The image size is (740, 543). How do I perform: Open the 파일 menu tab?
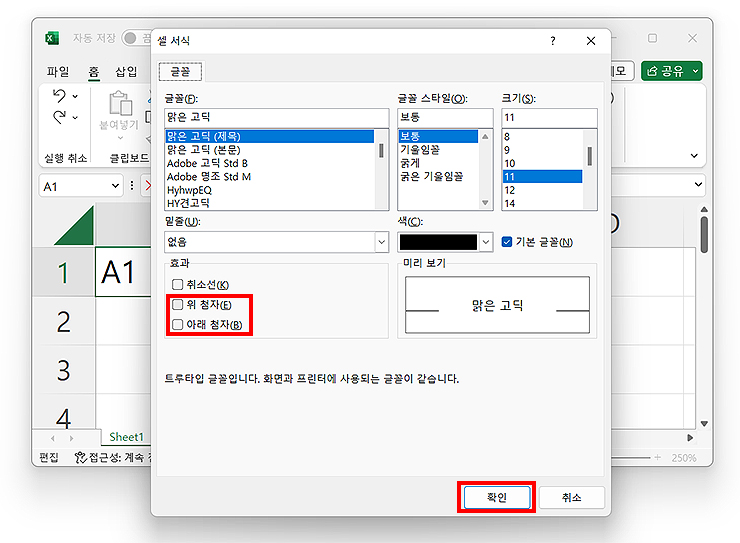(58, 72)
